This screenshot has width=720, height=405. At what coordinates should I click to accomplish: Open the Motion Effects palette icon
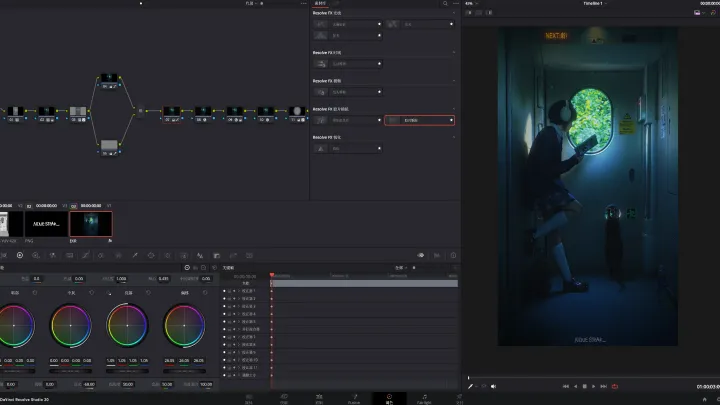[x=69, y=255]
